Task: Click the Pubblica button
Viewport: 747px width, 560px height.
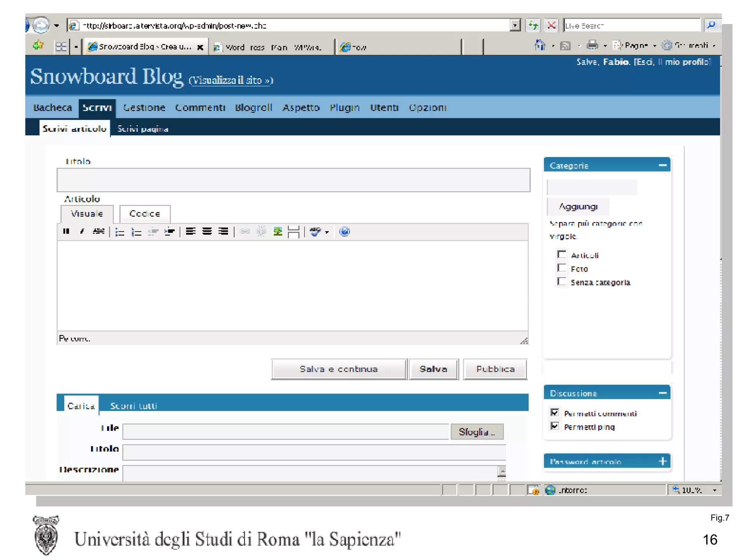Action: [495, 369]
